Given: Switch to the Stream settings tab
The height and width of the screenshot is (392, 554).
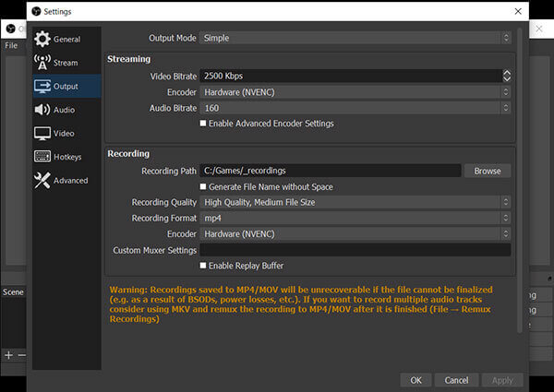Looking at the screenshot, I should pyautogui.click(x=66, y=63).
